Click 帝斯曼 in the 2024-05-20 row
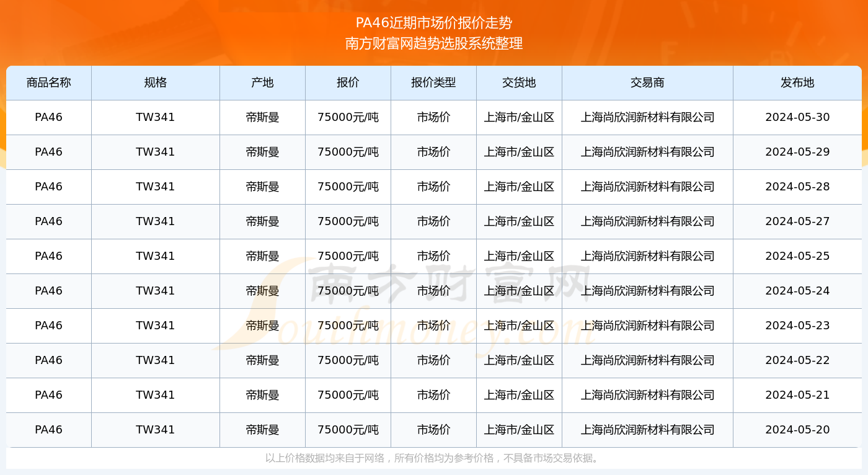This screenshot has width=868, height=475. coord(263,430)
